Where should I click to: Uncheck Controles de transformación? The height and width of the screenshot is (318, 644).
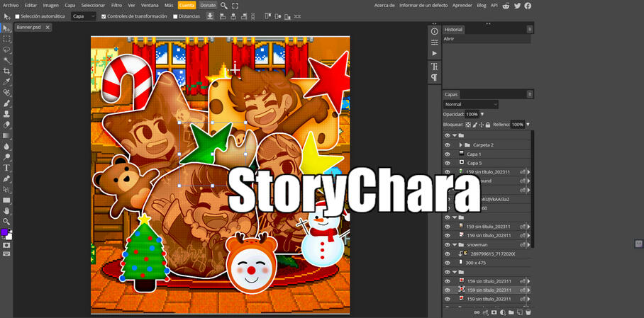tap(104, 16)
